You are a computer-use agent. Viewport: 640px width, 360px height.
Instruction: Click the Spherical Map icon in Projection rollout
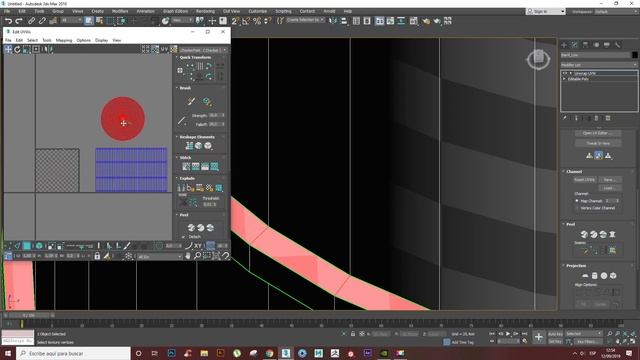coord(604,276)
